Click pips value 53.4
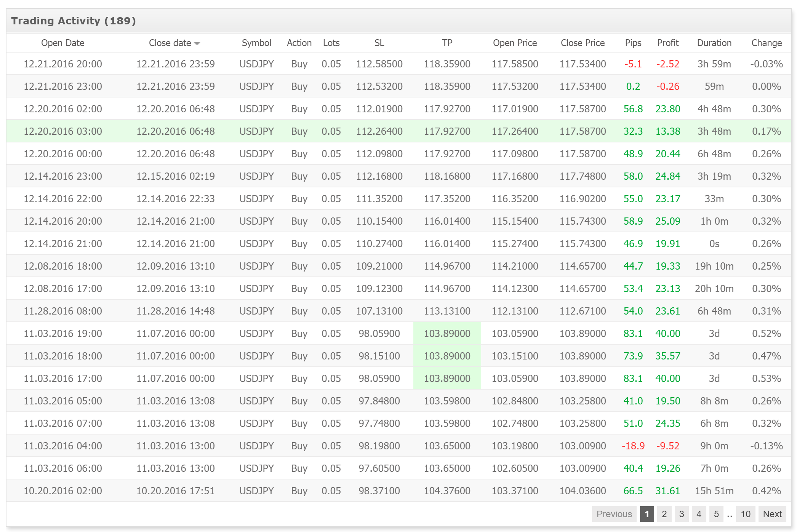The image size is (797, 532). click(633, 289)
